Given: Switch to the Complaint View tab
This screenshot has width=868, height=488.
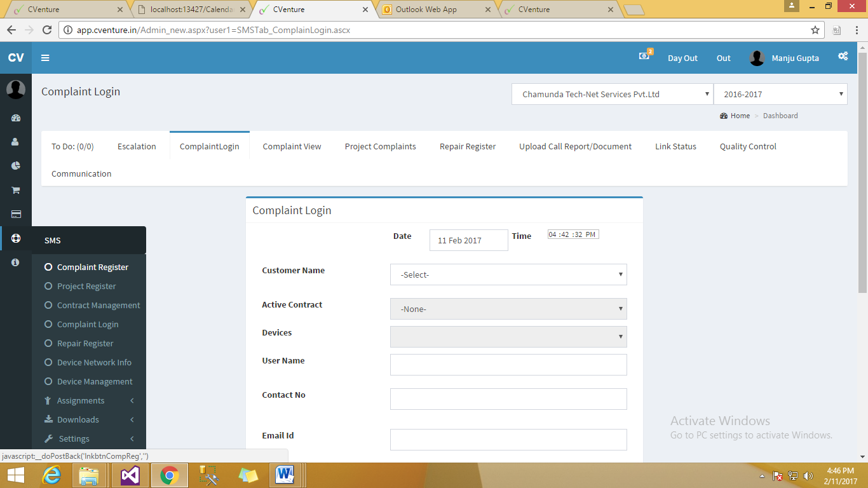Looking at the screenshot, I should [292, 146].
